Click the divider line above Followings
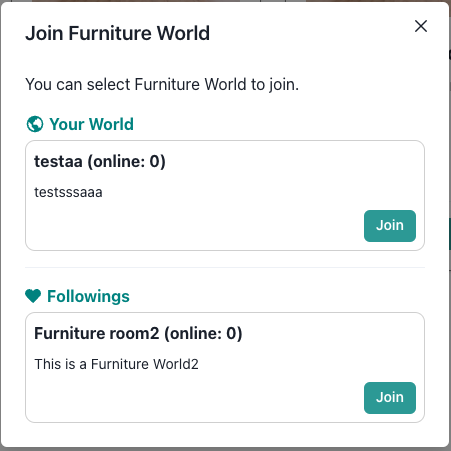 225,267
